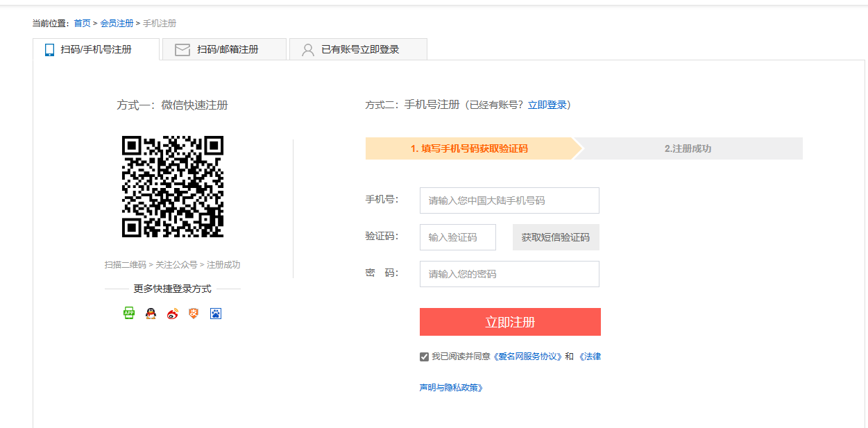Choose the Weibo quick login icon
This screenshot has width=868, height=428.
pos(173,314)
